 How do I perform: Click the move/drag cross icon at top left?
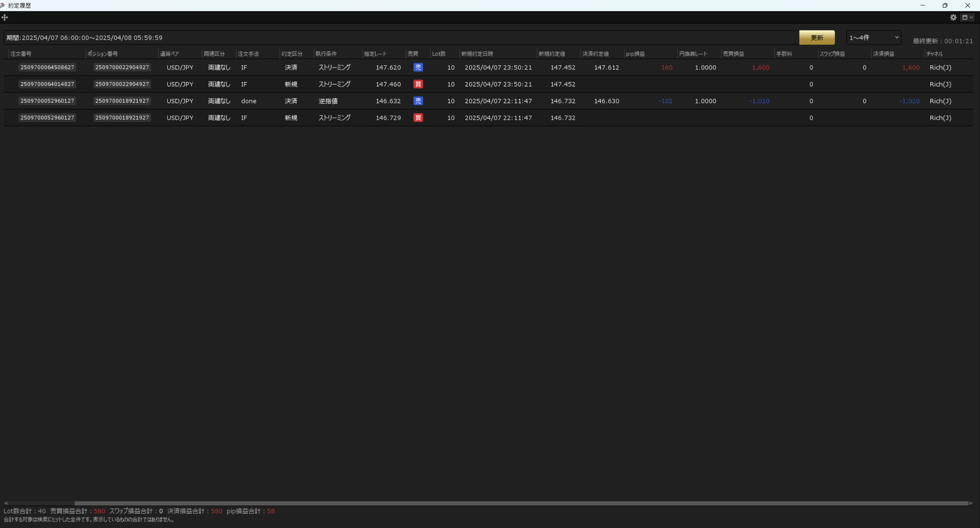(x=5, y=17)
